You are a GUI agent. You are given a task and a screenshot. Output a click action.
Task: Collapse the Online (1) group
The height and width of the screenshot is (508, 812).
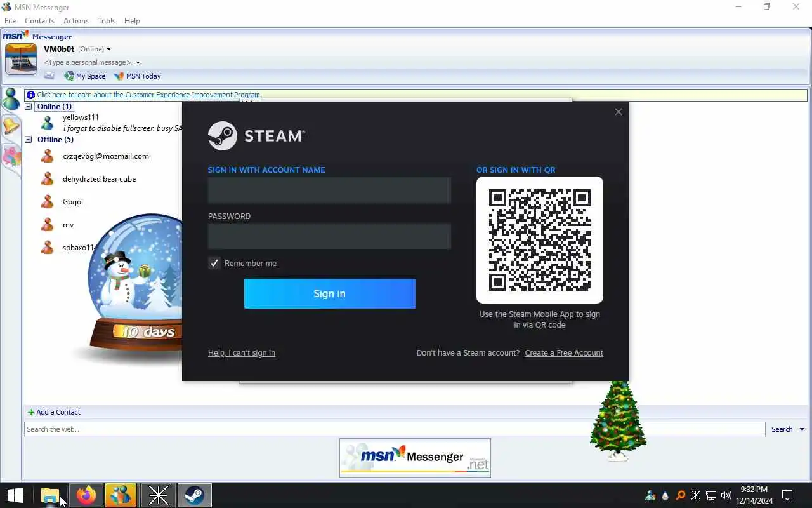(x=29, y=107)
